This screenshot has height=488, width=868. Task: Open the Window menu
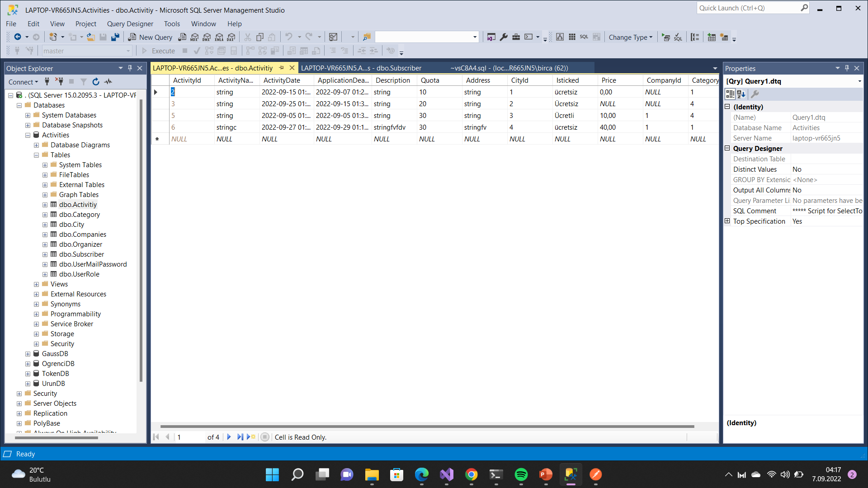point(203,23)
